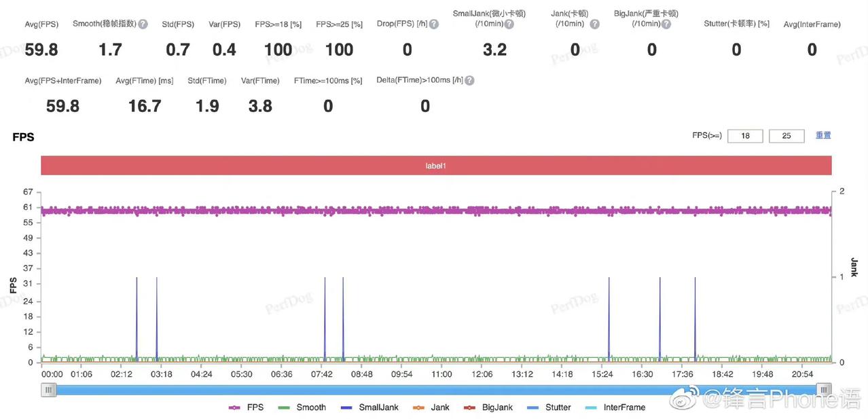Click BigJank help question mark icon

(x=666, y=24)
